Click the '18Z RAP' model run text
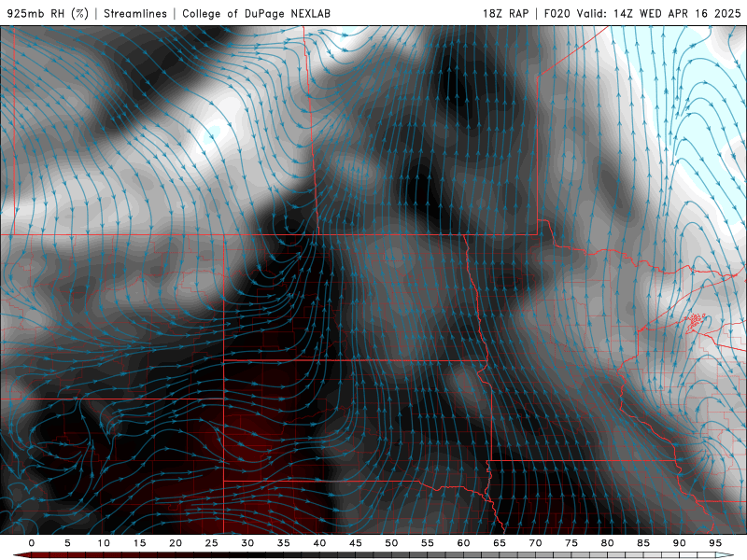This screenshot has width=747, height=560. click(x=505, y=13)
